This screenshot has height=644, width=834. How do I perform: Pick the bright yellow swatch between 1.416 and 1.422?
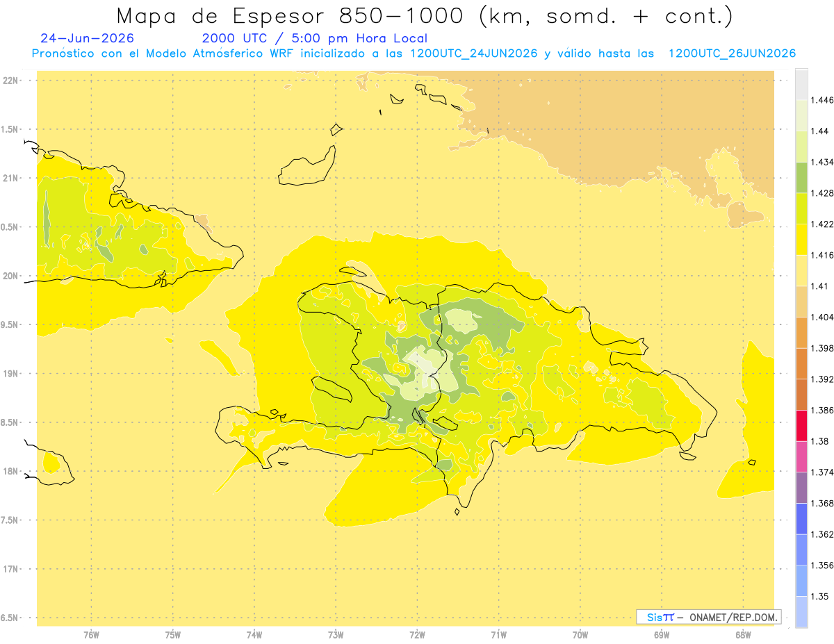tap(802, 240)
